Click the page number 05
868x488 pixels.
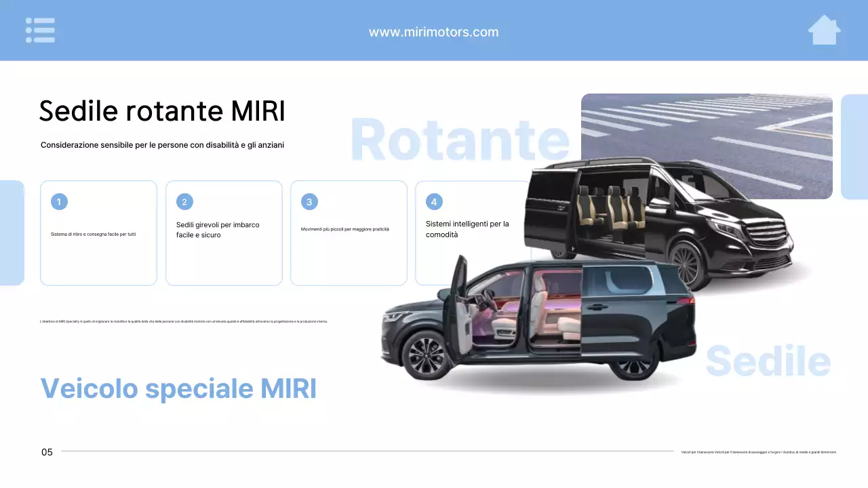pos(47,452)
